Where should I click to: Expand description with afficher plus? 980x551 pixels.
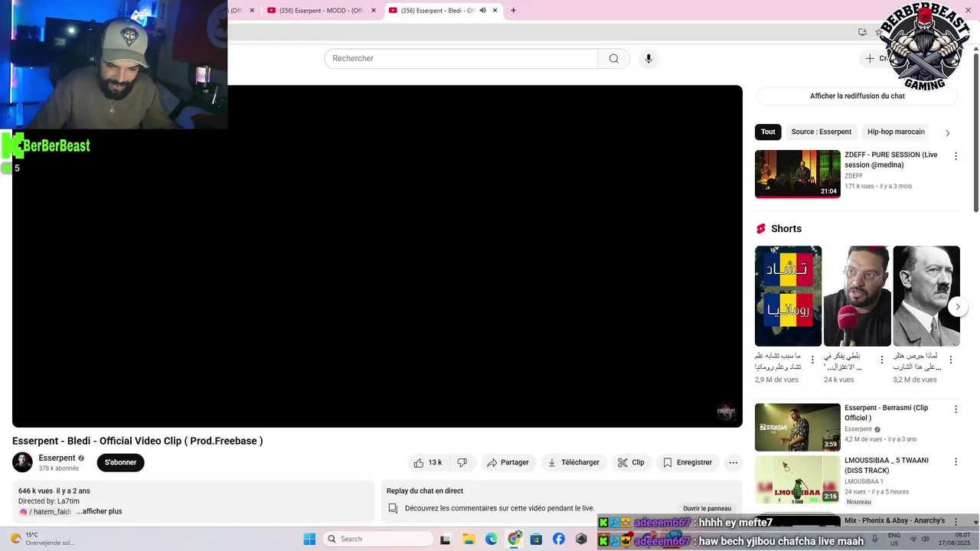point(100,512)
